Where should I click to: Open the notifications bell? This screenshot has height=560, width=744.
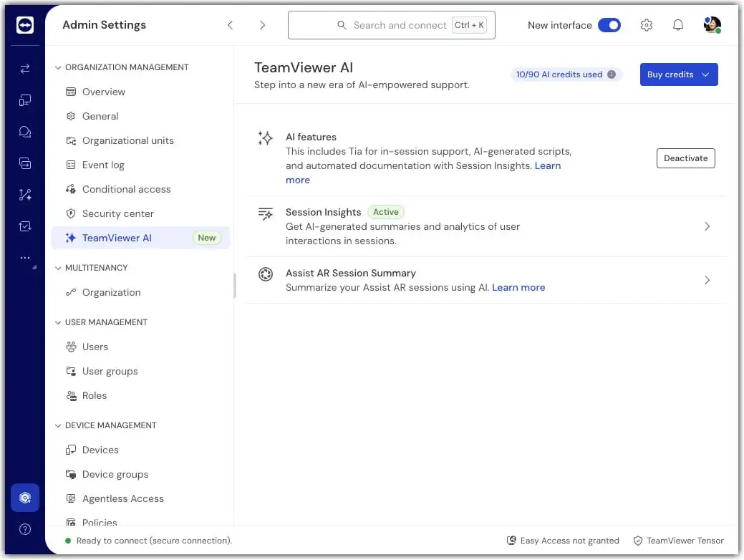point(678,25)
